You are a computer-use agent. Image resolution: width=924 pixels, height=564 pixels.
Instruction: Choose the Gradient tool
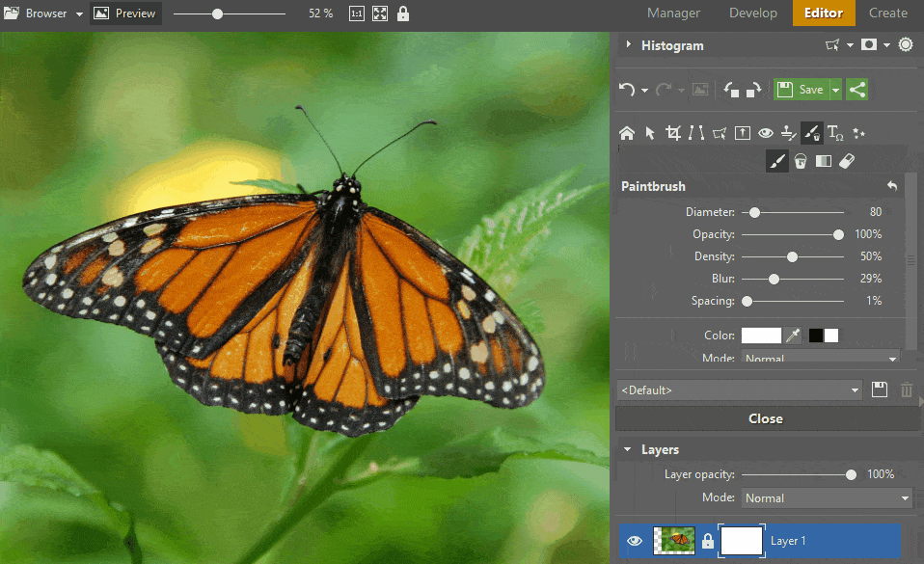[x=824, y=161]
